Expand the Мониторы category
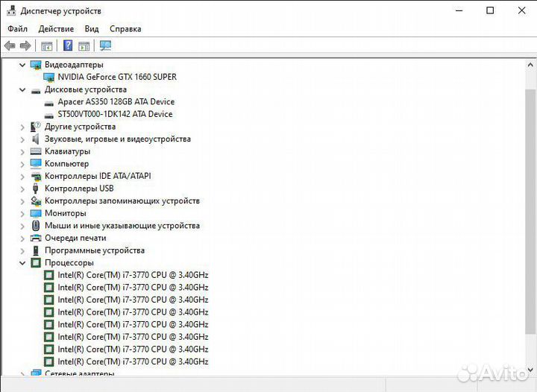The height and width of the screenshot is (392, 537). [22, 213]
